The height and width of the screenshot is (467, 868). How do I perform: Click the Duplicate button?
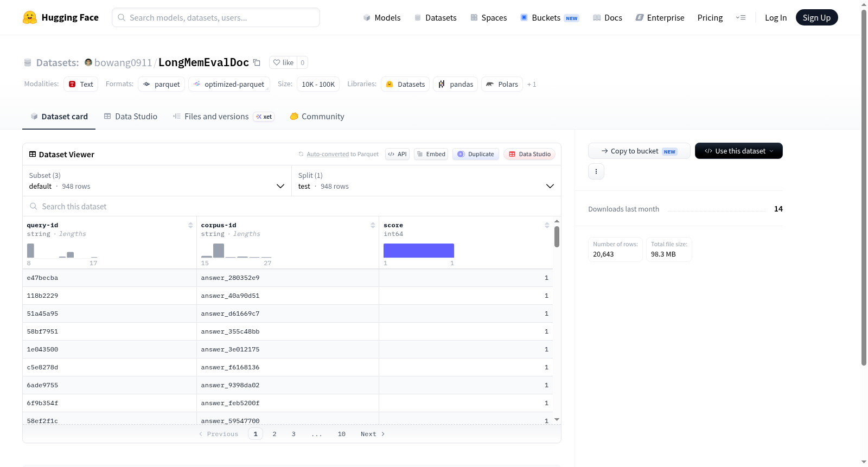[476, 154]
